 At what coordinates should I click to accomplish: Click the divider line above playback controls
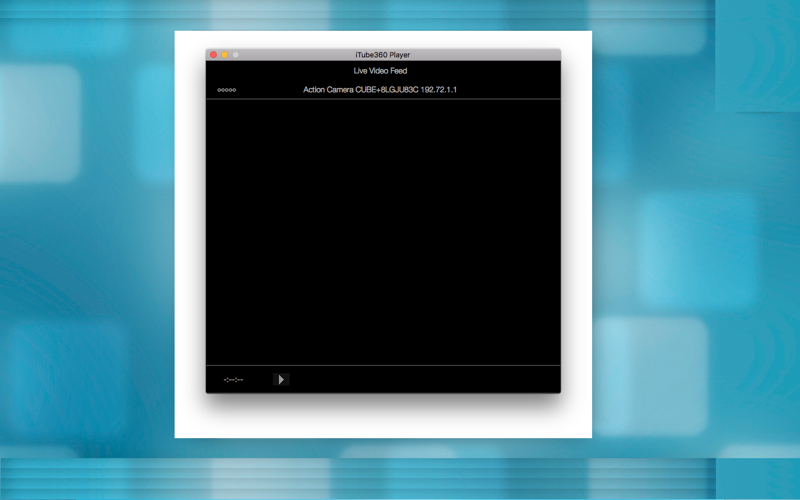click(383, 365)
